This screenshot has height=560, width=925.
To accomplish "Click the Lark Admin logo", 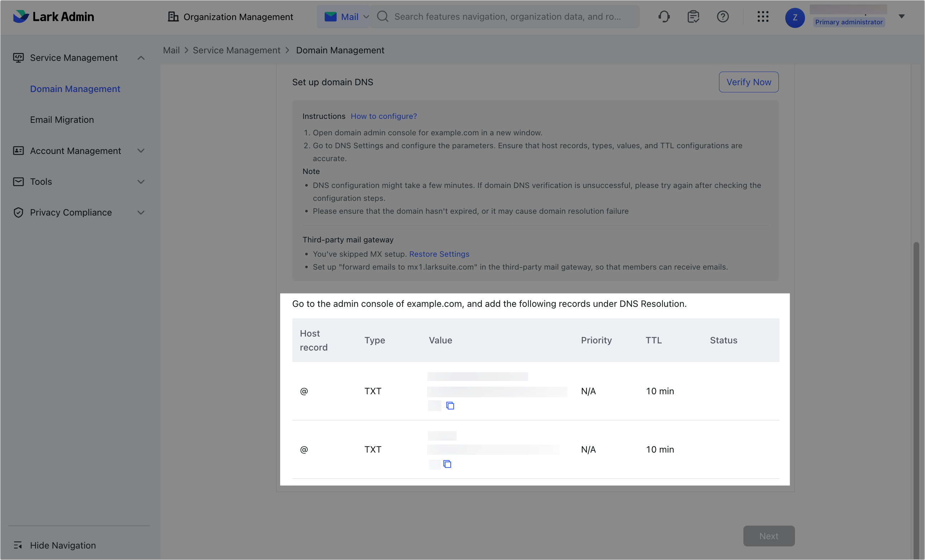I will [x=53, y=16].
